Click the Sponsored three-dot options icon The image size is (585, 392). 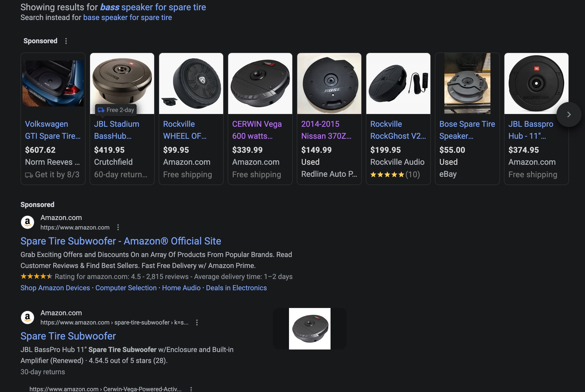(66, 41)
